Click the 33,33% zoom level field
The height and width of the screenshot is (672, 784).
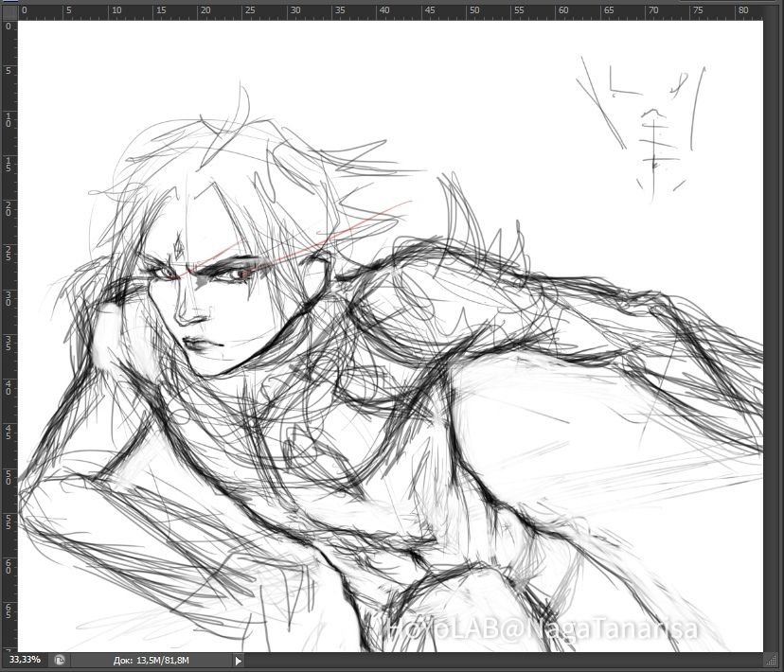coord(25,661)
